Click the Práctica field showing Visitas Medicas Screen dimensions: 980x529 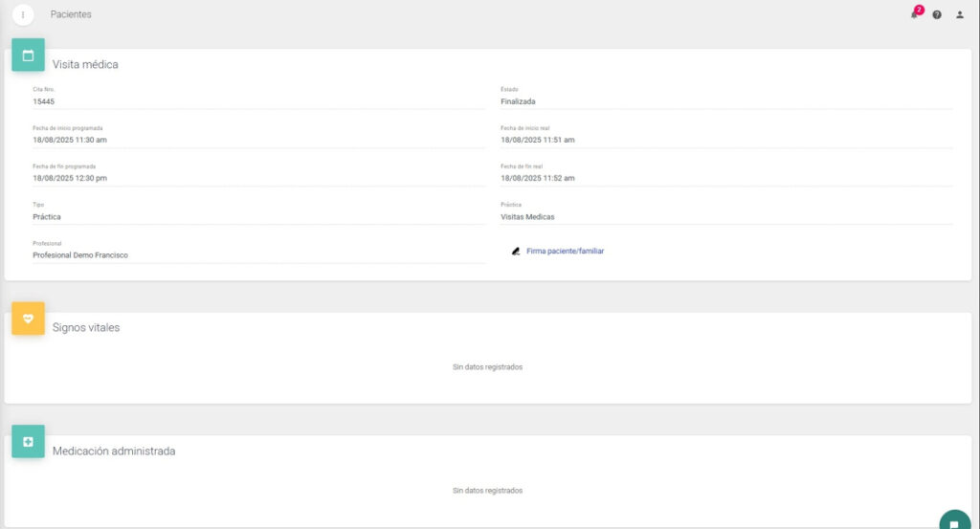point(725,217)
